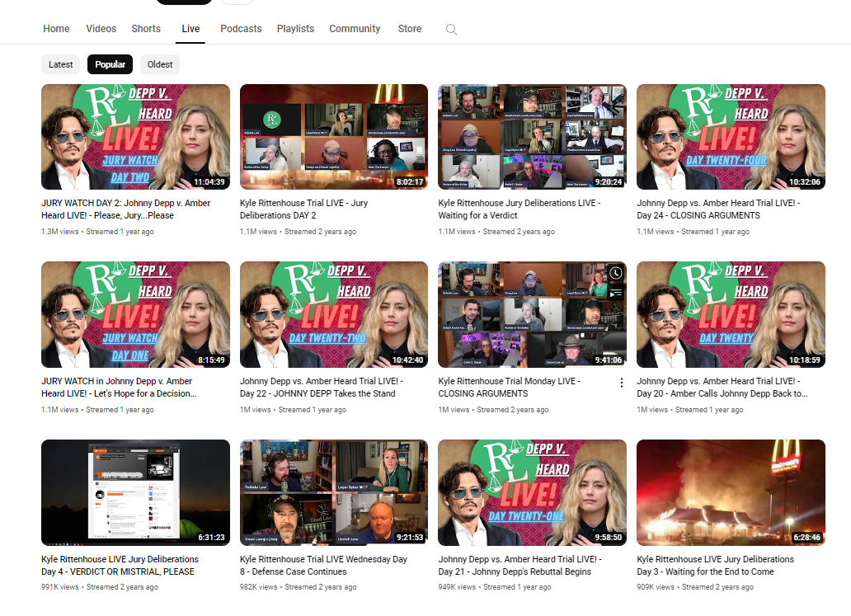Open title Rittenhouse Day 4 VERDICT OR MISTRIAL, PLEASE
851x616 pixels.
click(120, 565)
